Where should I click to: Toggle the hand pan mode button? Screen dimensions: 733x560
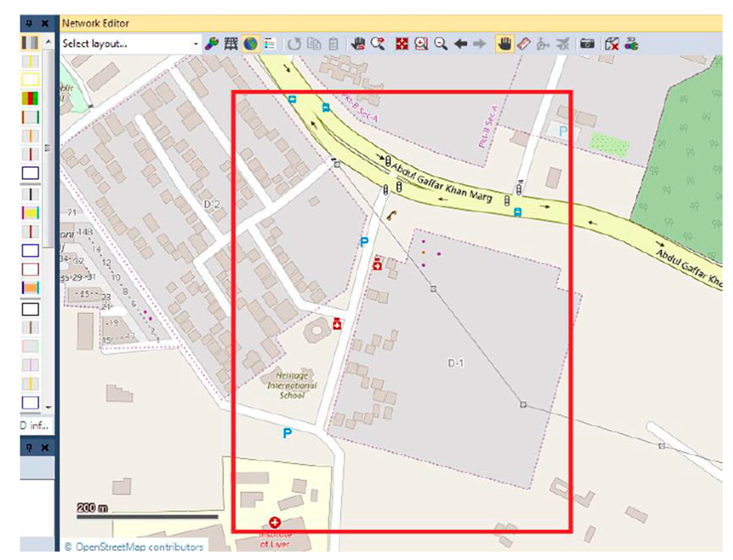click(504, 44)
